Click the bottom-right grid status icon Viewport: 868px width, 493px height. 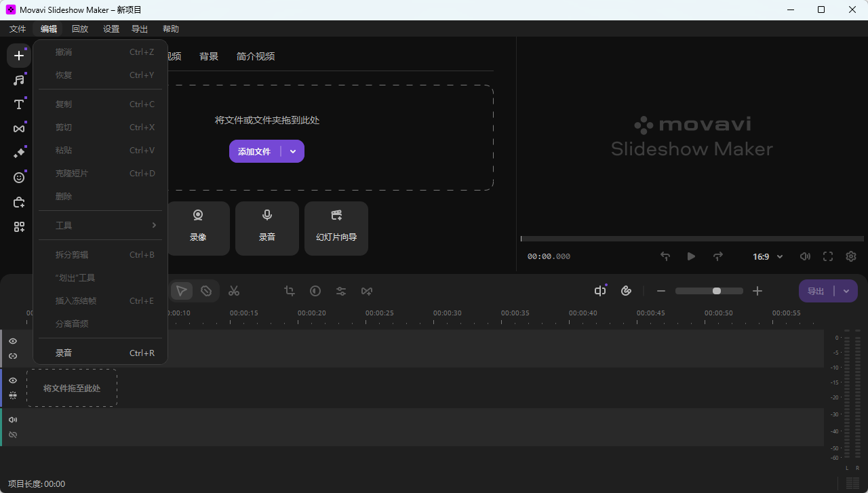(x=852, y=483)
